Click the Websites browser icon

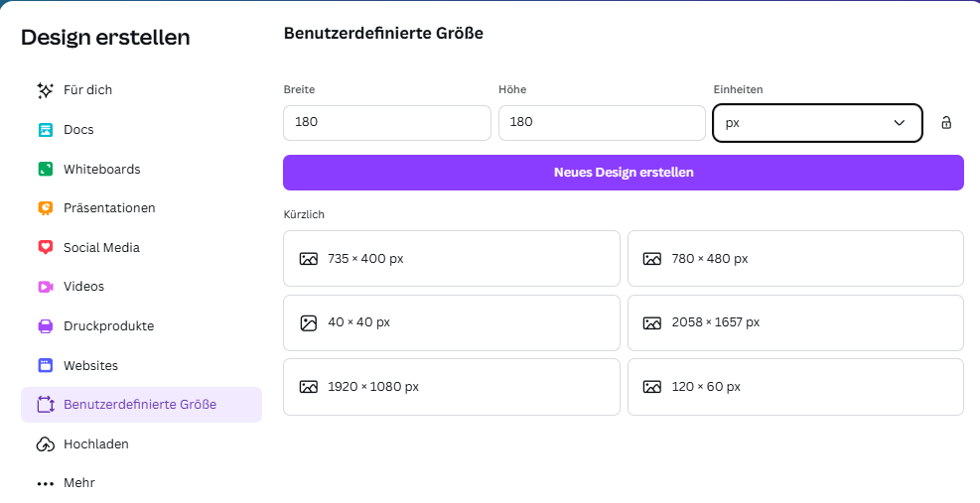45,365
